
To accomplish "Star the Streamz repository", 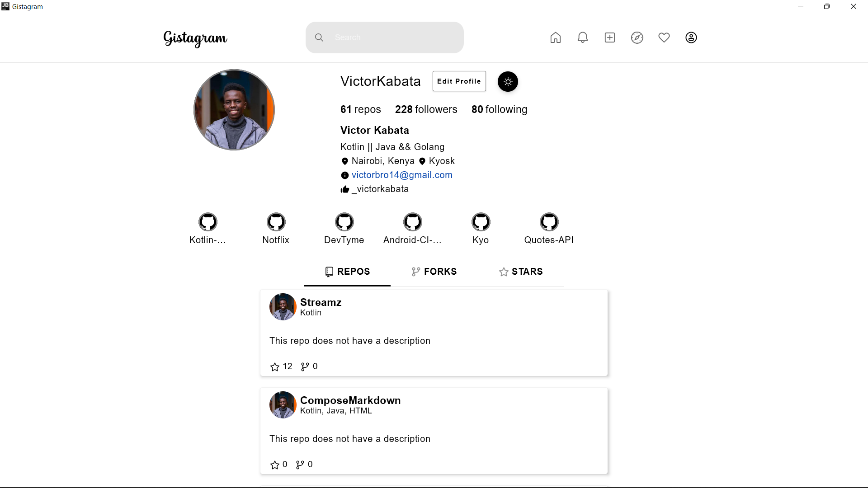I will coord(275,367).
